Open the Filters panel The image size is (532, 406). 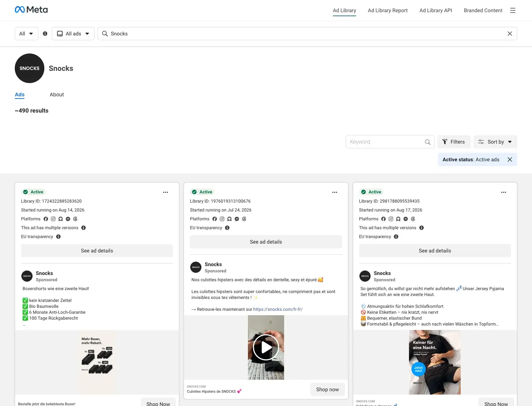coord(454,142)
